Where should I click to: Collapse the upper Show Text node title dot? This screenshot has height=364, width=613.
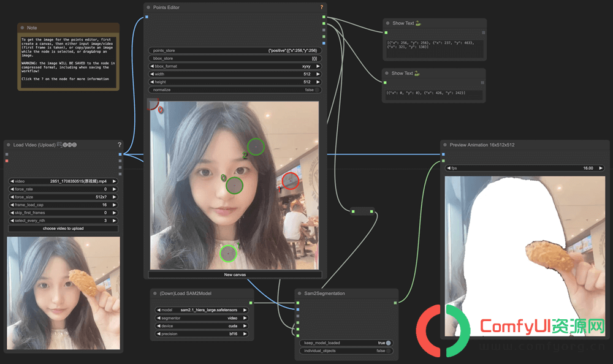[388, 23]
